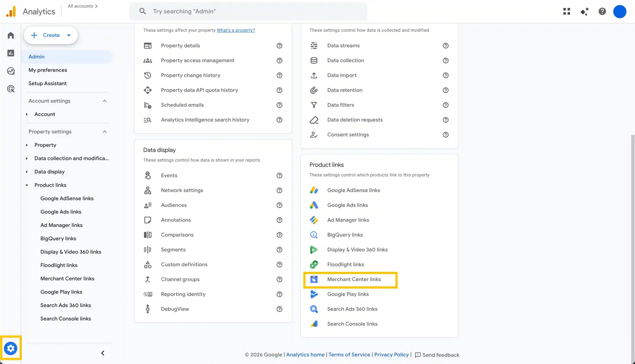
Task: Open Setup Assistant from the sidebar
Action: (x=48, y=83)
